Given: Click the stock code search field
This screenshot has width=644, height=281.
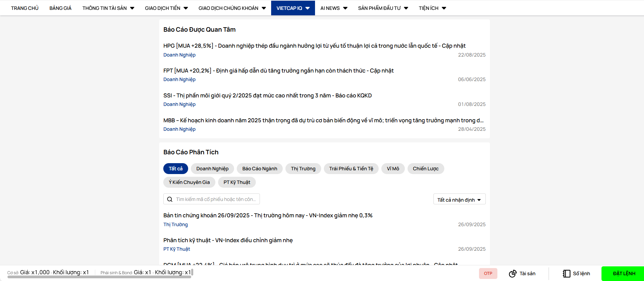Looking at the screenshot, I should pyautogui.click(x=216, y=199).
